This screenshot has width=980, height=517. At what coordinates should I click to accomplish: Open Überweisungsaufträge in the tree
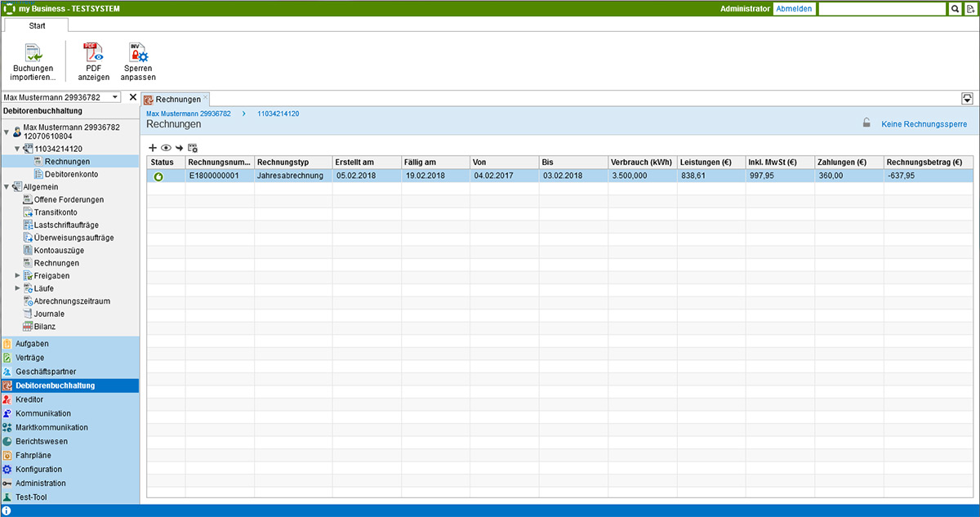point(73,238)
